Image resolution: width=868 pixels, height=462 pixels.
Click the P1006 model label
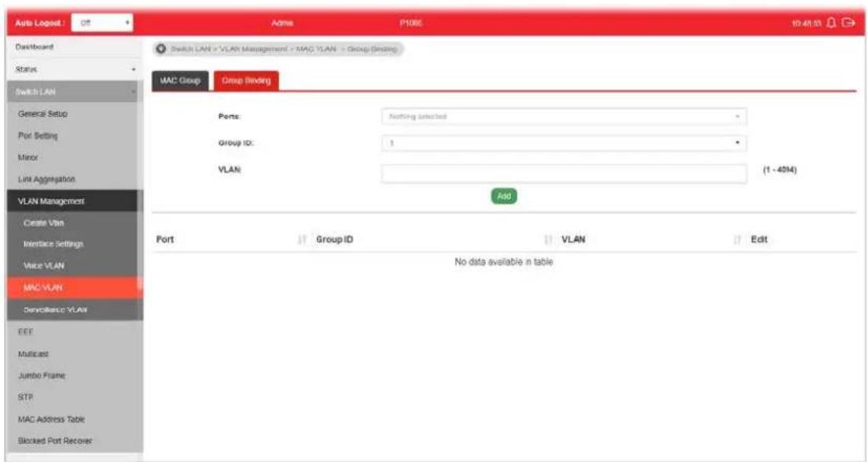[410, 24]
